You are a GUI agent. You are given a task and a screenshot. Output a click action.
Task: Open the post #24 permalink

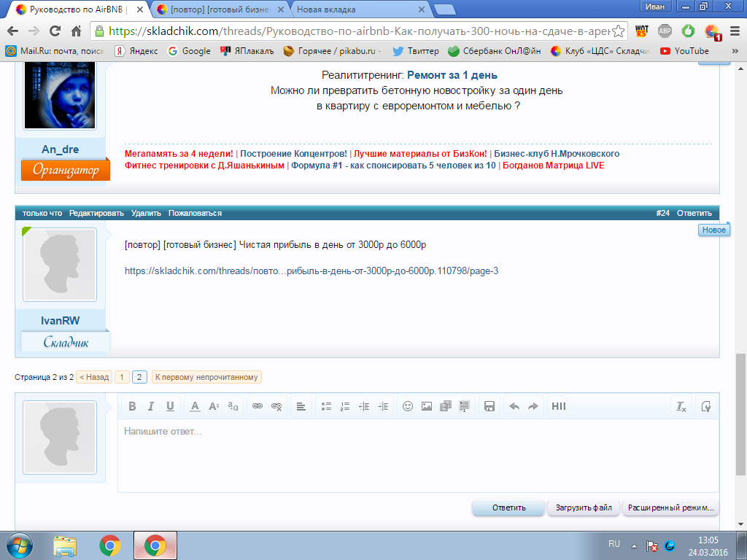click(x=662, y=214)
